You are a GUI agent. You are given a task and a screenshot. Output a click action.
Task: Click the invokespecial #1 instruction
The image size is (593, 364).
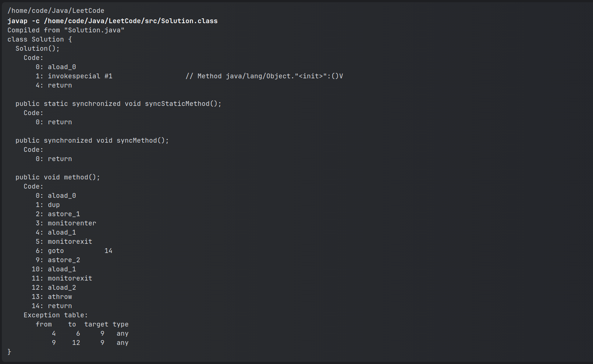[80, 76]
